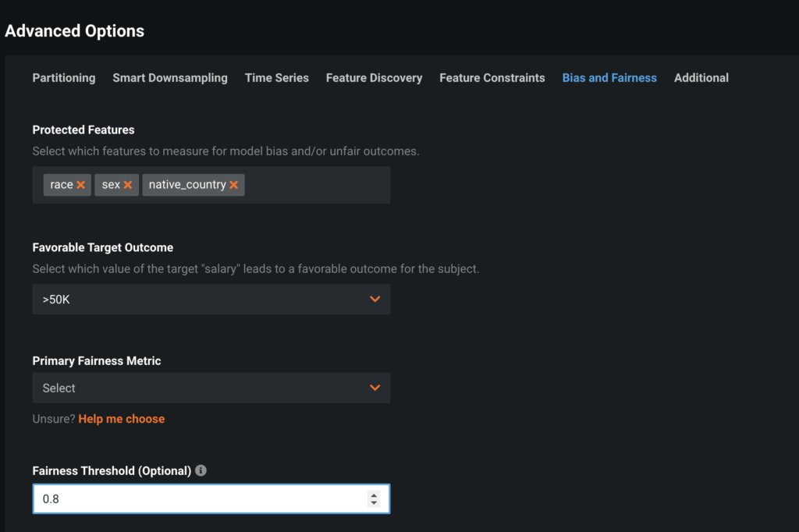Remove the sex protected feature tag

tap(128, 185)
